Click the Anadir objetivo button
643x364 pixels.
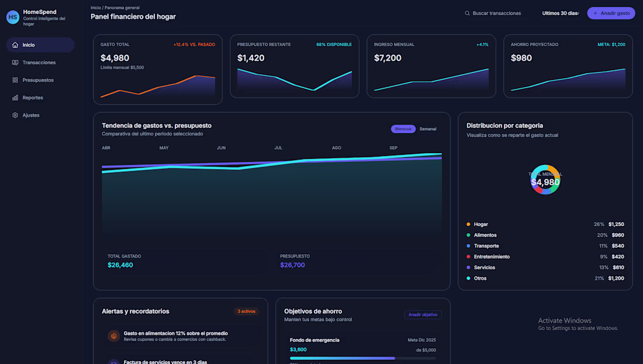(x=423, y=315)
